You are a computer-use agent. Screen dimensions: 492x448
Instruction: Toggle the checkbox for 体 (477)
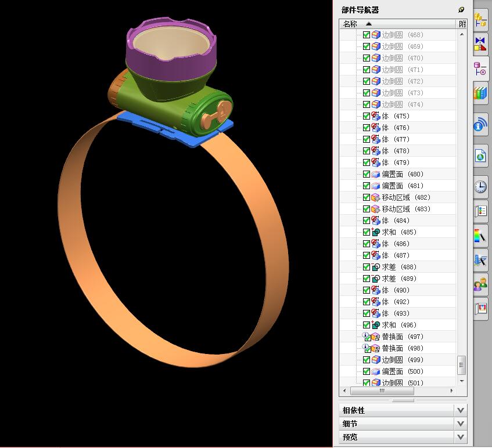click(366, 139)
